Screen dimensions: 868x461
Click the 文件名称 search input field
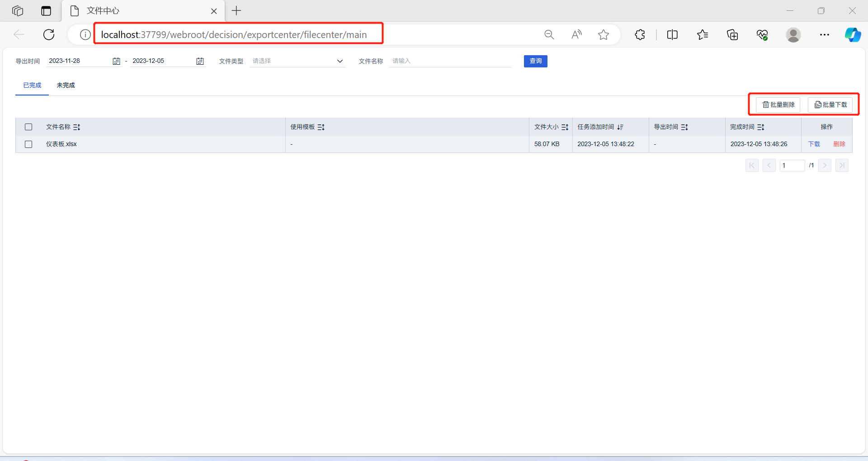pyautogui.click(x=450, y=61)
